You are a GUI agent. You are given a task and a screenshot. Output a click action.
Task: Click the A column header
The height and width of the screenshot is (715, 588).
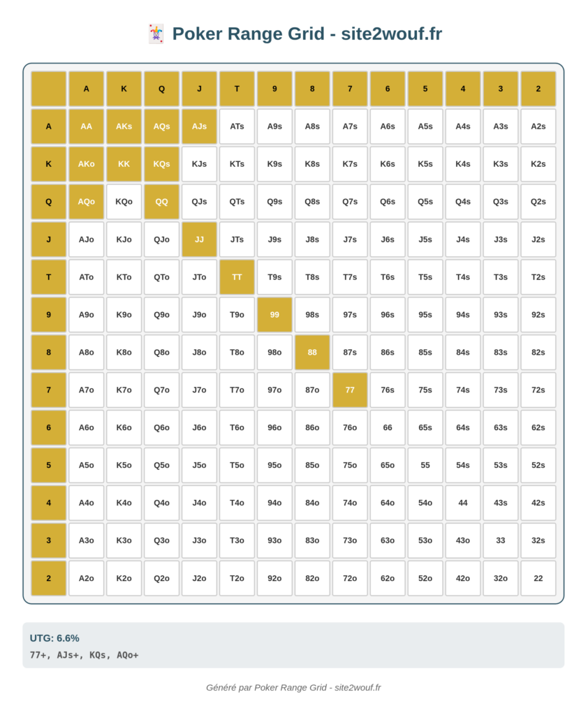[86, 89]
